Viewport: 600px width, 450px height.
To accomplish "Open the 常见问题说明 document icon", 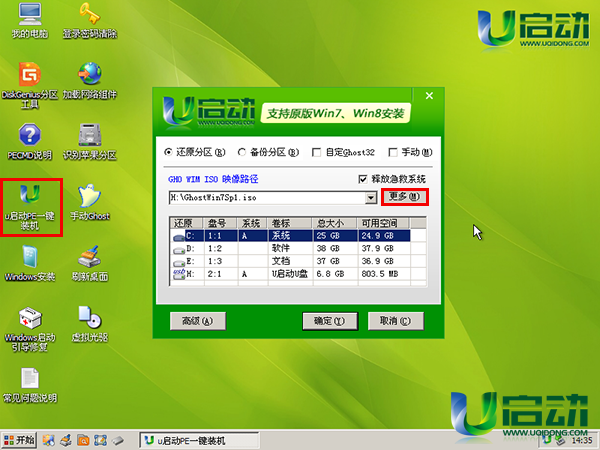I will pyautogui.click(x=30, y=385).
